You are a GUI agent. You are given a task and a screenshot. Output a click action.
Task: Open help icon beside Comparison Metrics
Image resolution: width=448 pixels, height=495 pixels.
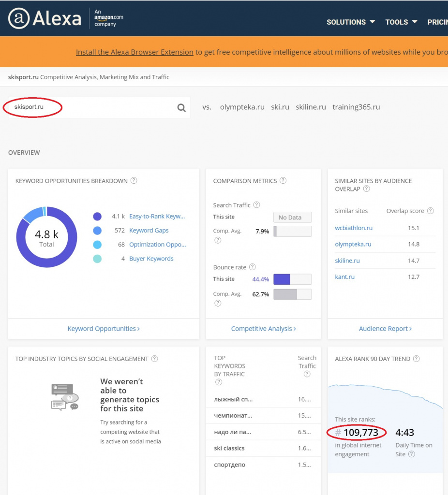pyautogui.click(x=283, y=181)
